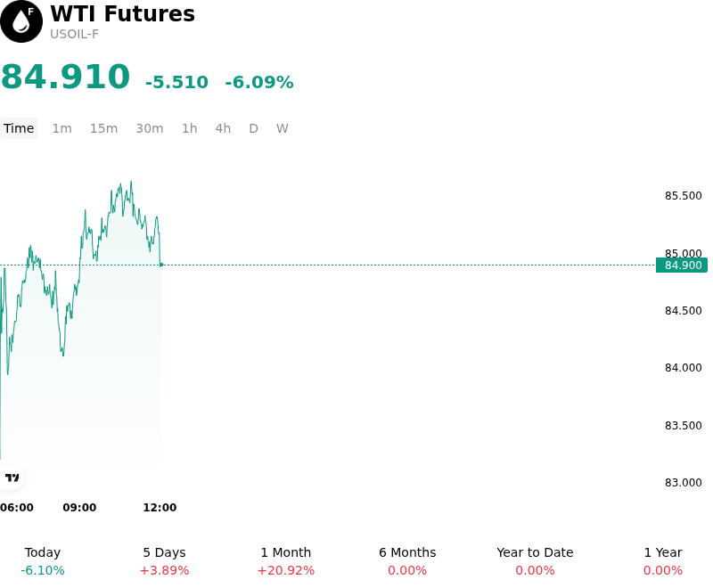713x588 pixels.
Task: Select the Time chart tab
Action: [x=19, y=128]
